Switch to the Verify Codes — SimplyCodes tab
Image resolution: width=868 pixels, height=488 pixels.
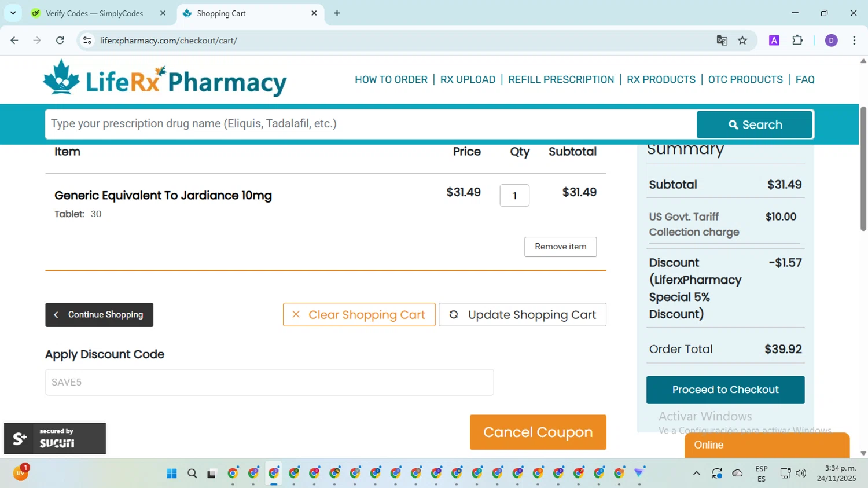[x=94, y=13]
